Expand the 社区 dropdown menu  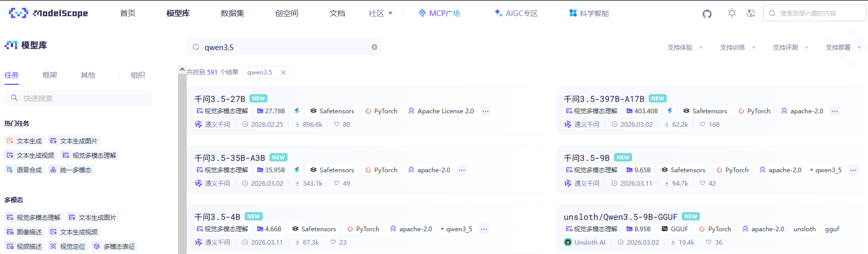point(380,13)
